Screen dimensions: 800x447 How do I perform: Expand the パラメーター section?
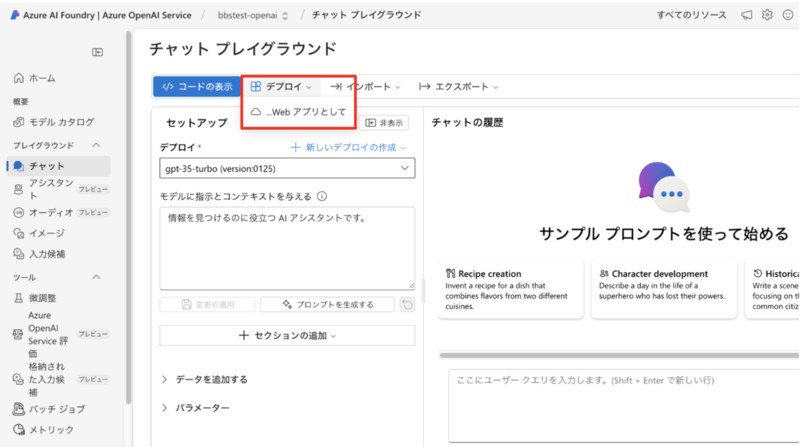tap(196, 408)
